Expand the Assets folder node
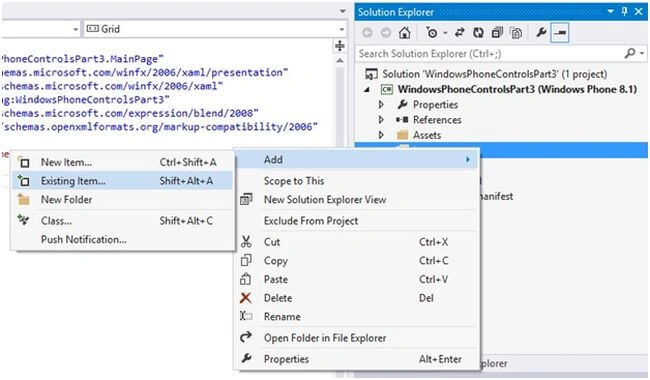Viewport: 650px width, 380px height. [x=381, y=135]
